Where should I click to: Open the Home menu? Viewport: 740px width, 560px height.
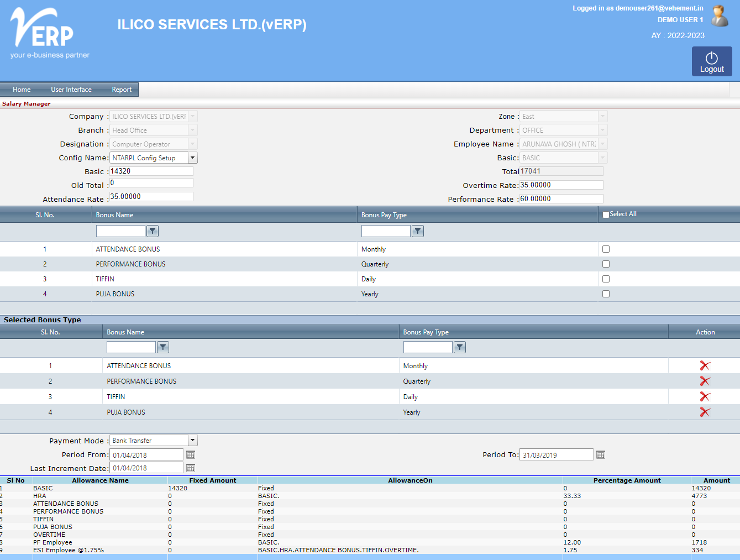click(x=22, y=90)
